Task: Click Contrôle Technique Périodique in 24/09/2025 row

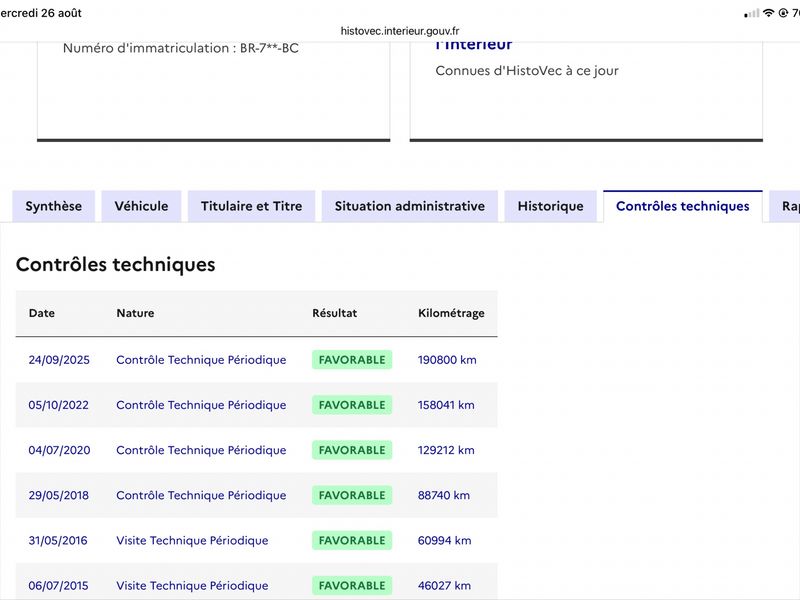Action: coord(201,360)
